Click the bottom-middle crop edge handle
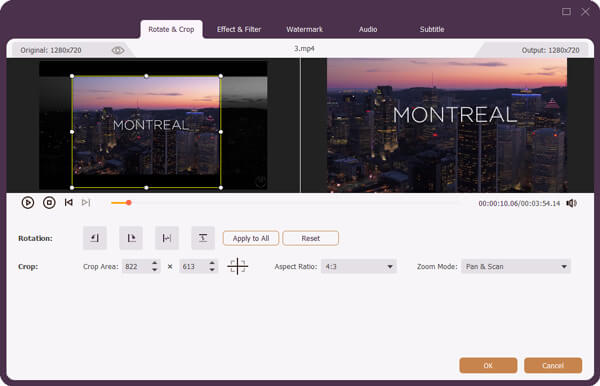 [146, 188]
